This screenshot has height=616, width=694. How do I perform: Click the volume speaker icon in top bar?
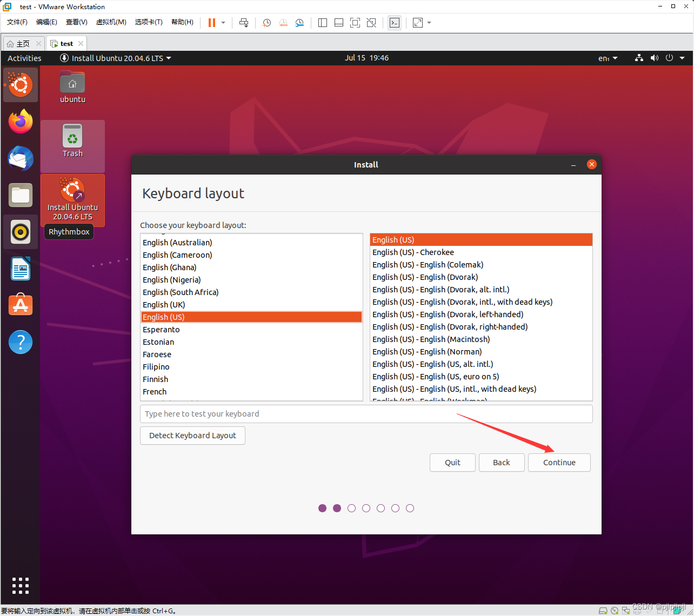click(x=655, y=58)
